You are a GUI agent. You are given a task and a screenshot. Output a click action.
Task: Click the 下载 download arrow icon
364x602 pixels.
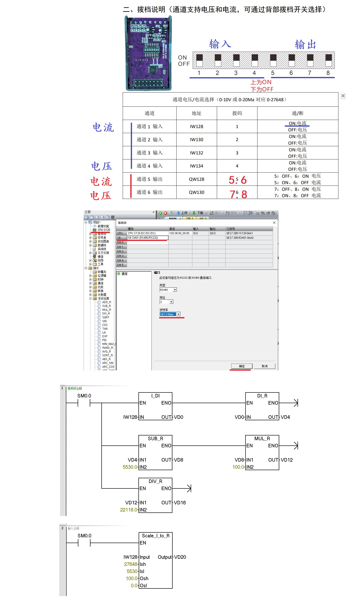194,213
